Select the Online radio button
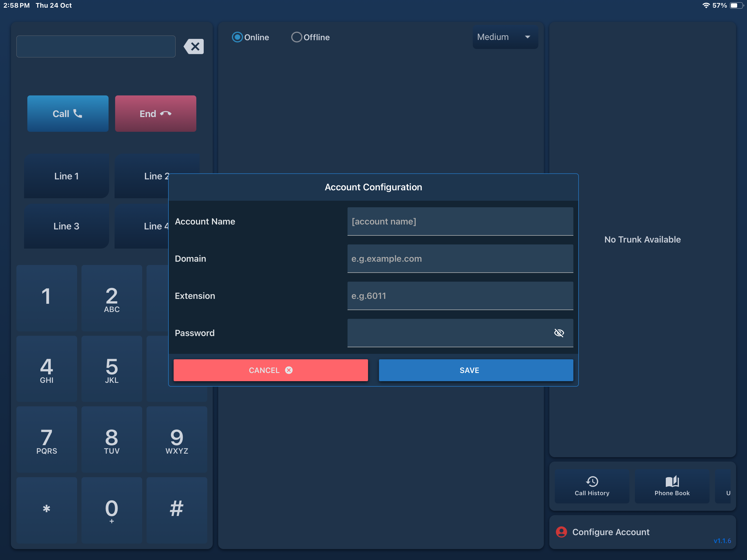747x560 pixels. [x=237, y=37]
